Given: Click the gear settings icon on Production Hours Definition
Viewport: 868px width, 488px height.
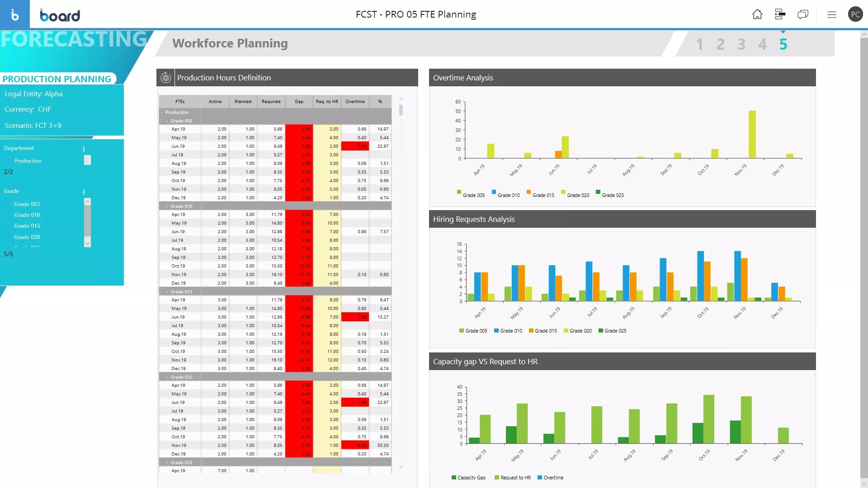Looking at the screenshot, I should click(165, 77).
